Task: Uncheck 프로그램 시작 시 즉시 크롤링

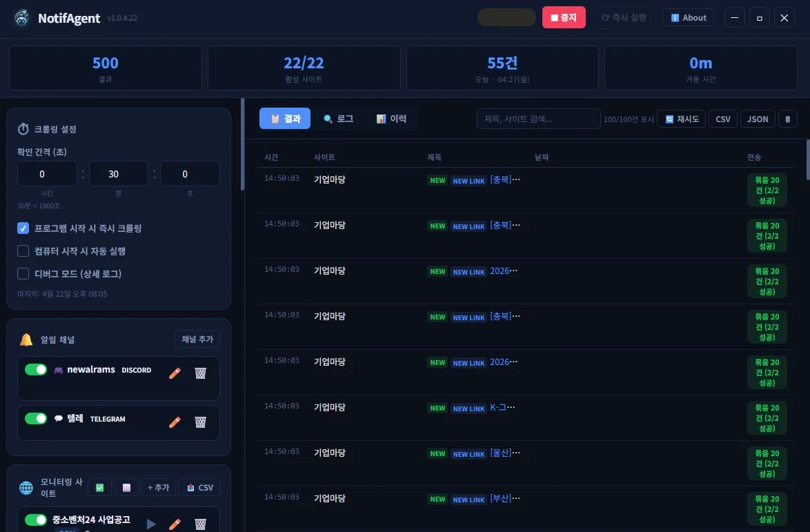Action: pyautogui.click(x=23, y=228)
